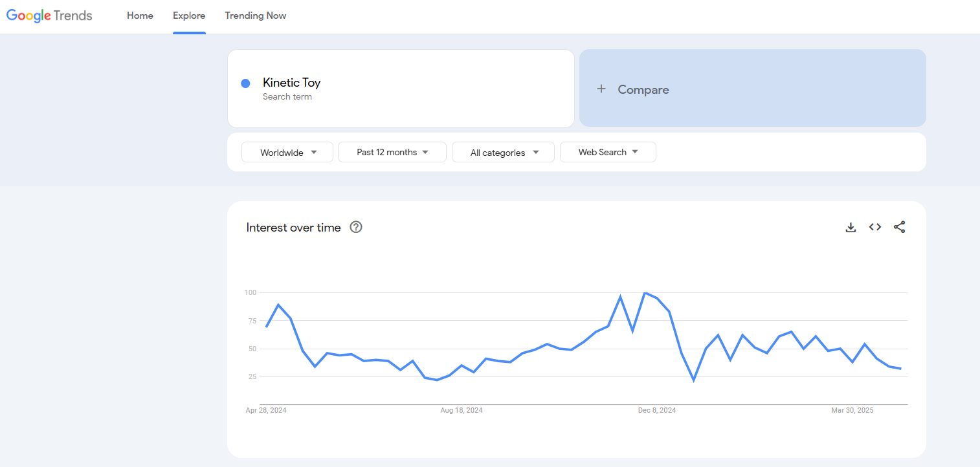Open the Worldwide region dropdown
This screenshot has height=467, width=980.
tap(287, 153)
